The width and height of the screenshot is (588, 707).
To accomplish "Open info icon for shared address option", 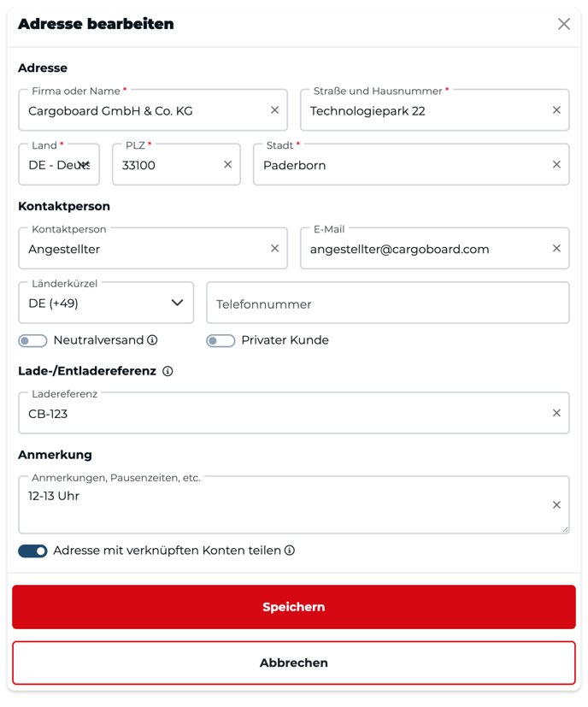I will point(290,551).
